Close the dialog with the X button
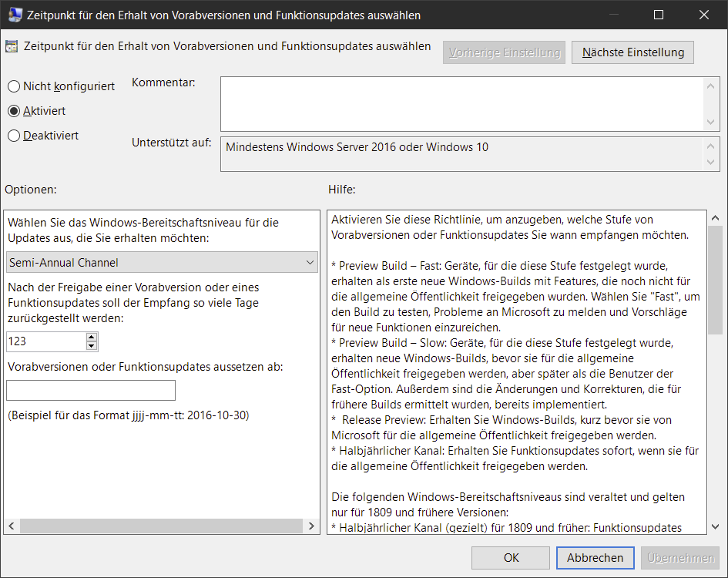The image size is (728, 578). (704, 15)
